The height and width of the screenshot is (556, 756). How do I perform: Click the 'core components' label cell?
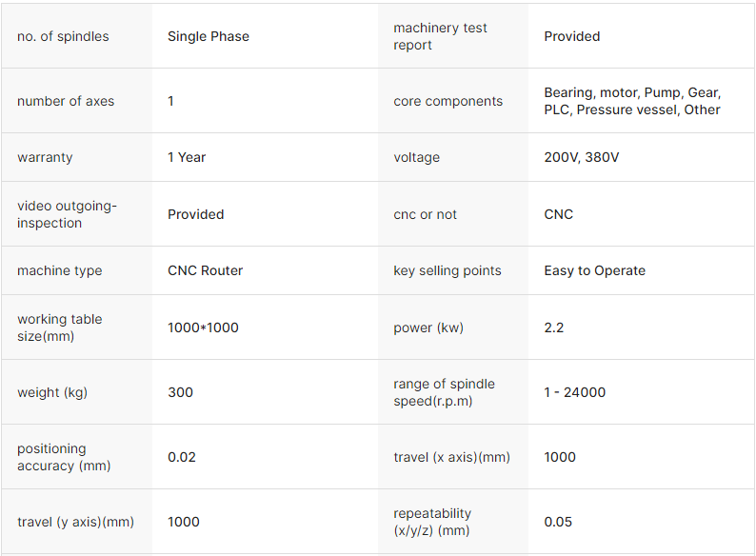click(448, 101)
